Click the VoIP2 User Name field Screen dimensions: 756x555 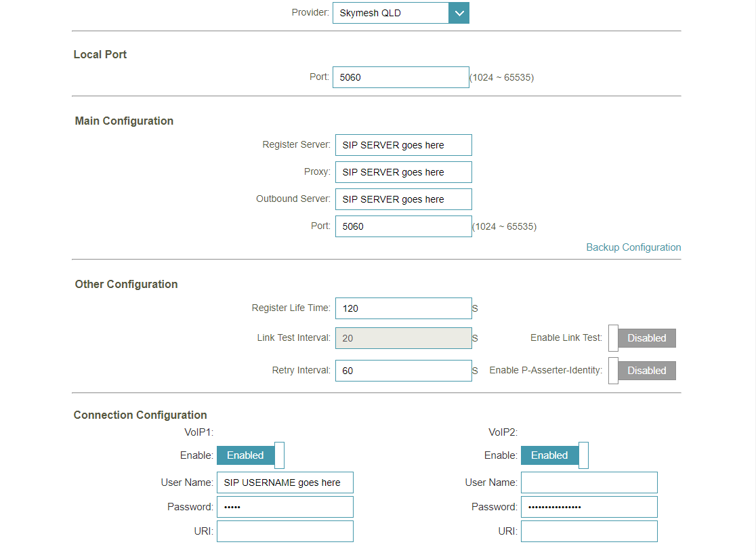(x=589, y=482)
